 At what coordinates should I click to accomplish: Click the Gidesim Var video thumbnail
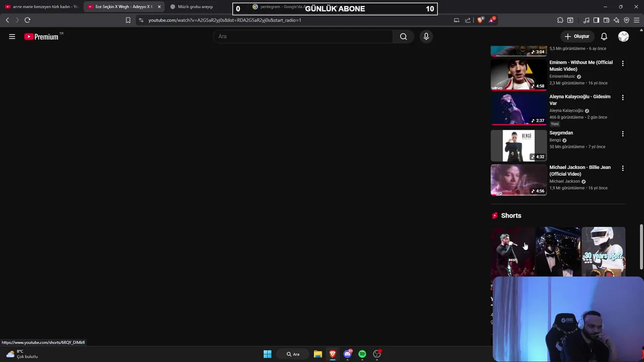point(519,110)
